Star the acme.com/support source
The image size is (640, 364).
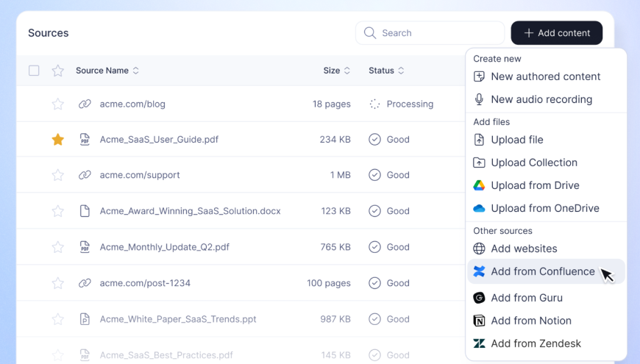58,175
